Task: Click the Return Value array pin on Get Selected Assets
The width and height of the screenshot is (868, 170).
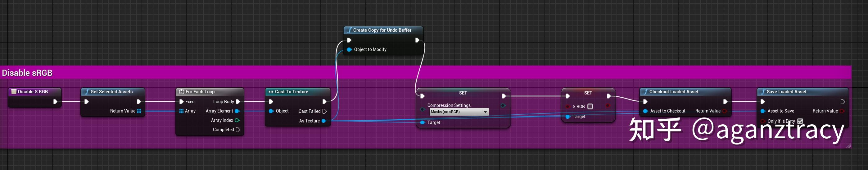Action: pyautogui.click(x=139, y=111)
